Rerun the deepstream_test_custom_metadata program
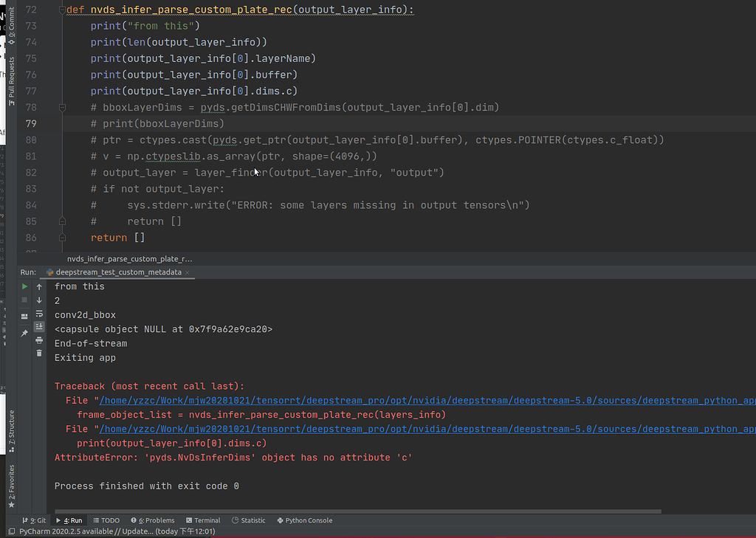Viewport: 756px width, 538px height. [x=24, y=287]
